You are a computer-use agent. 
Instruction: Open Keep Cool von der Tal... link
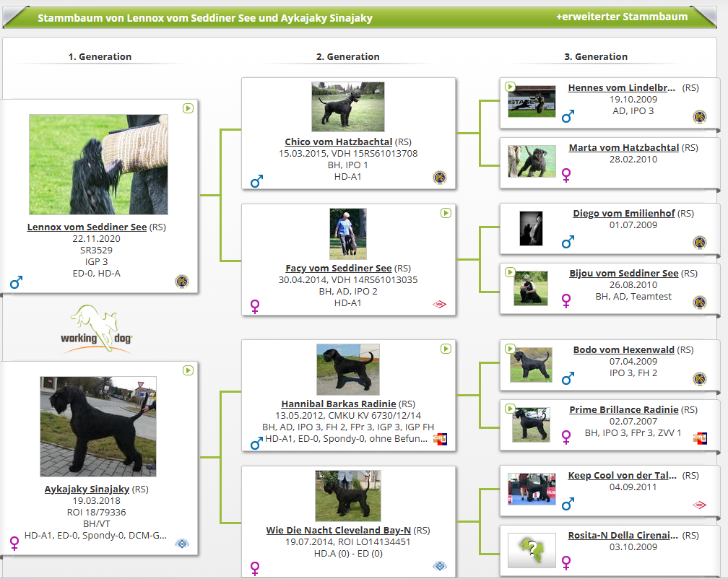point(622,476)
